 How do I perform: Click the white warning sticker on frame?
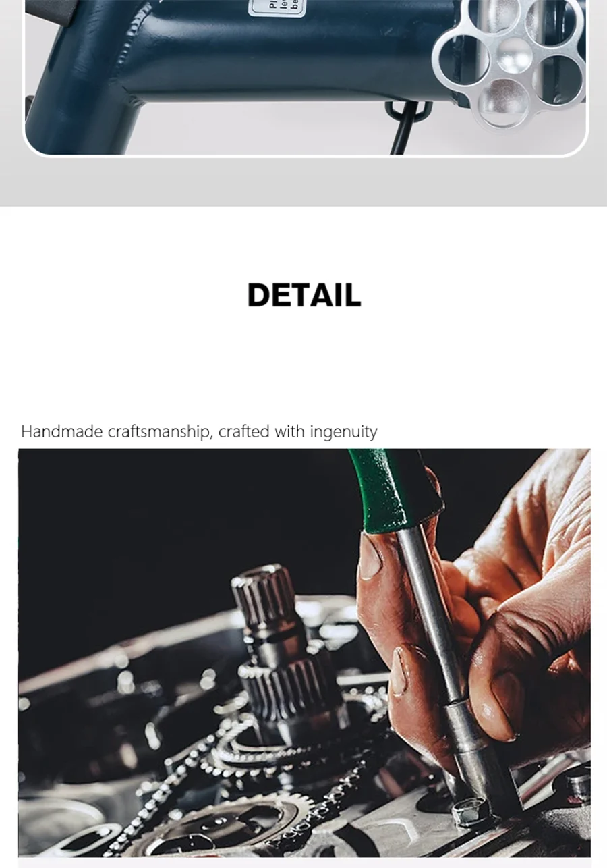(279, 7)
